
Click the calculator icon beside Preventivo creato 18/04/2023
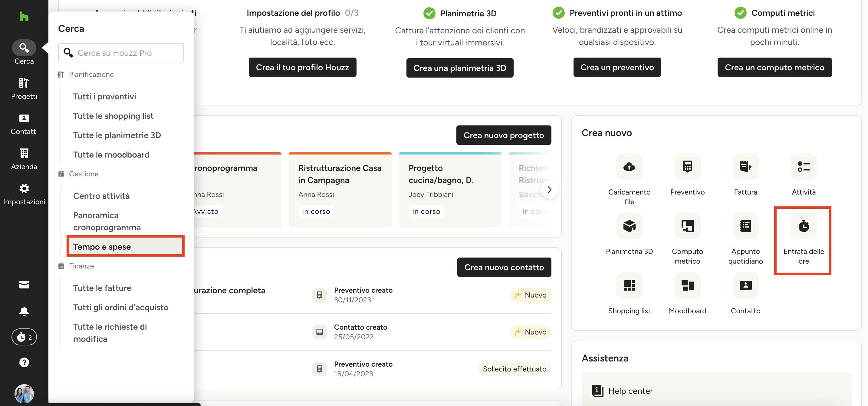click(319, 369)
